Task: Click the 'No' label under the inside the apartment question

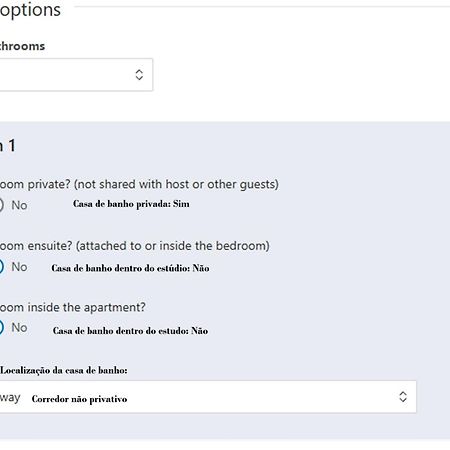Action: (x=19, y=328)
